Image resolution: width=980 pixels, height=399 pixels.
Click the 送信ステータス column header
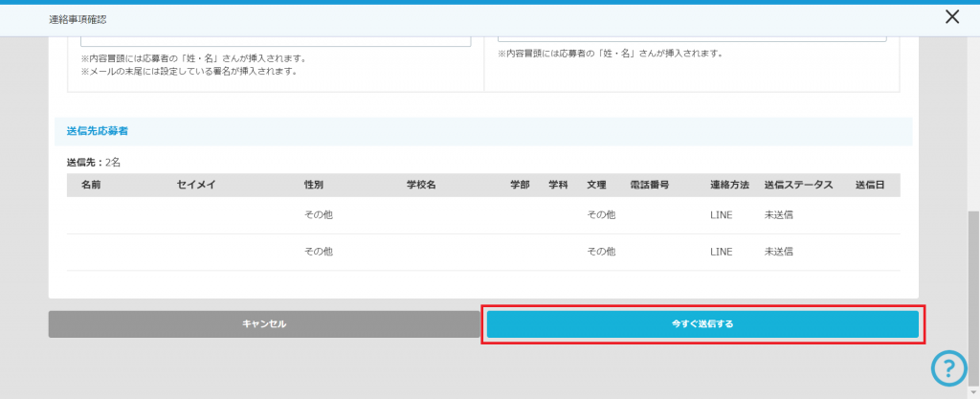tap(798, 185)
